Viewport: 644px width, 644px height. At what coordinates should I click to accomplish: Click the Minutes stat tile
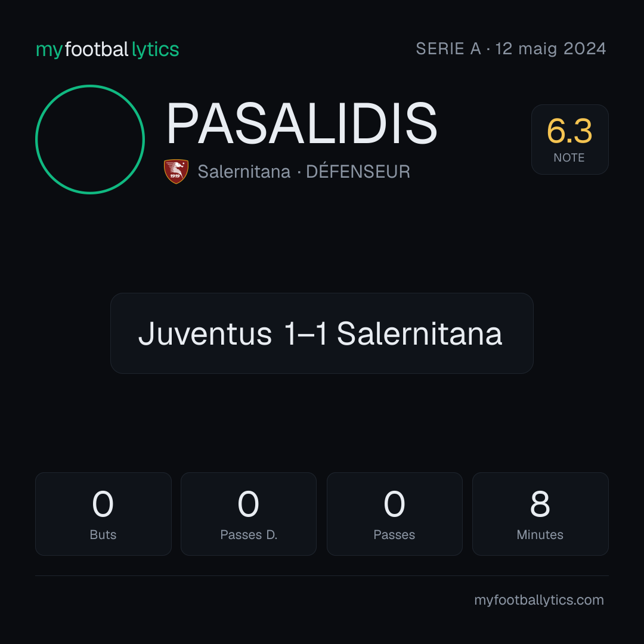pos(540,514)
